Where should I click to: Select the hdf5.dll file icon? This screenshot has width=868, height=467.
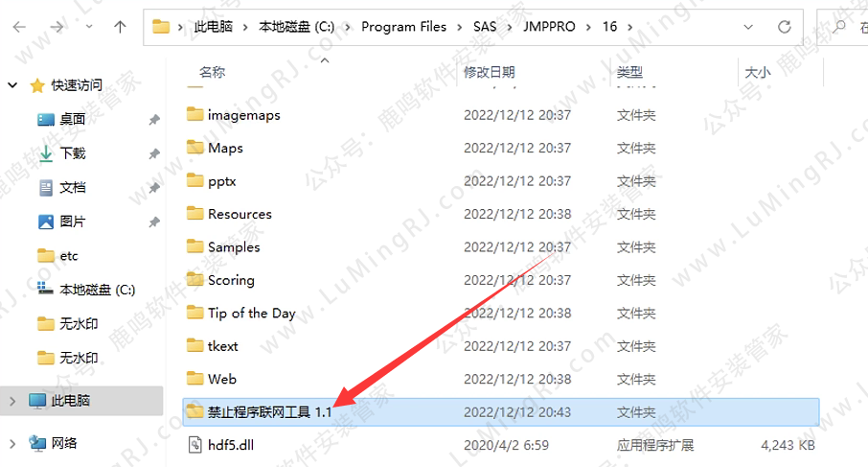tap(194, 445)
